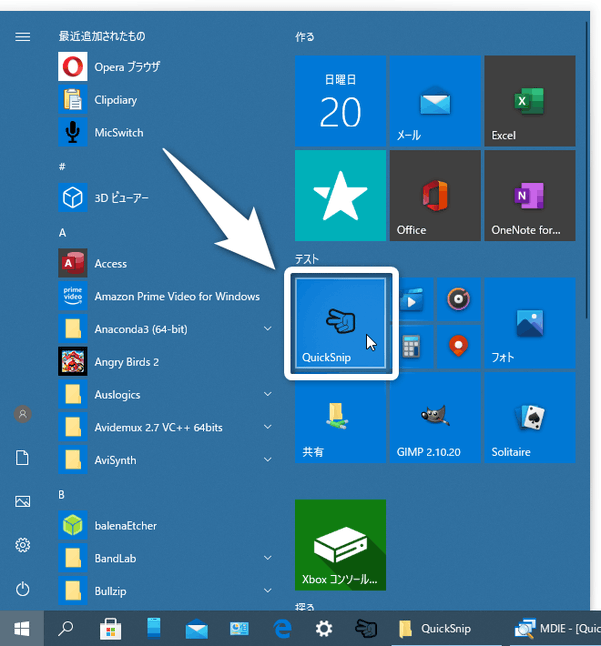Open the Mail tile
601x646 pixels.
[435, 101]
